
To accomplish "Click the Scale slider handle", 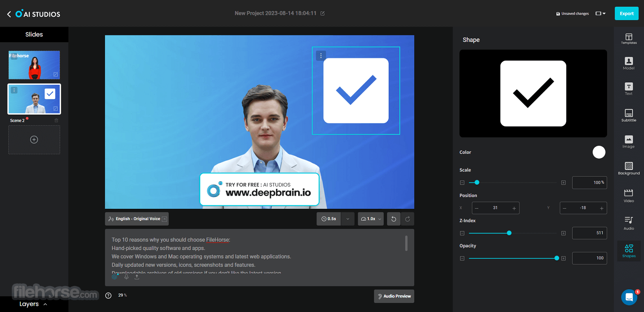I will coord(477,182).
